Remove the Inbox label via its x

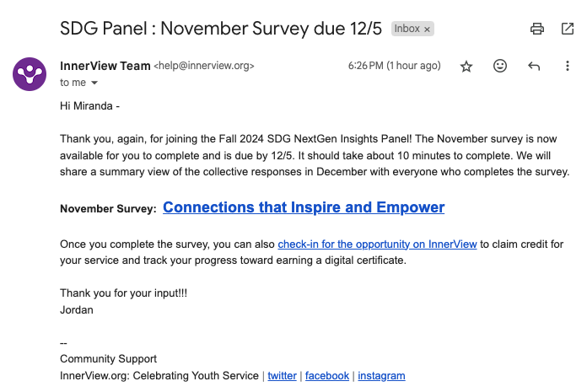[428, 29]
